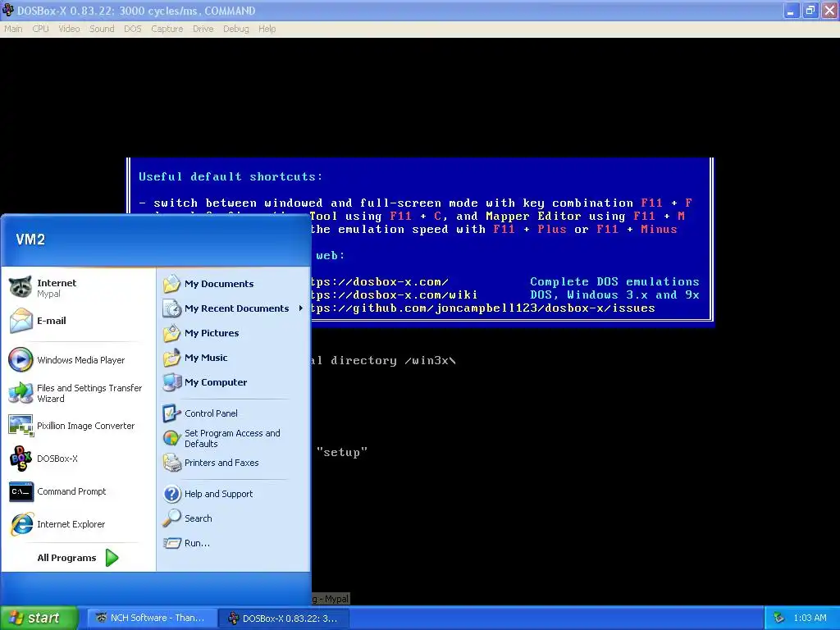
Task: Restore down the DOSBox-X window
Action: tap(810, 10)
